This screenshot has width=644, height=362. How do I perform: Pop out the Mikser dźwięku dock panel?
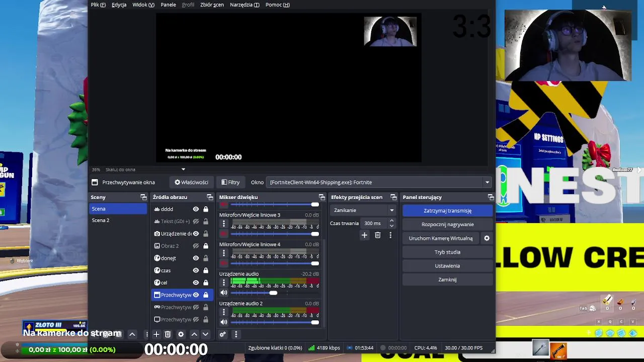coord(321,197)
